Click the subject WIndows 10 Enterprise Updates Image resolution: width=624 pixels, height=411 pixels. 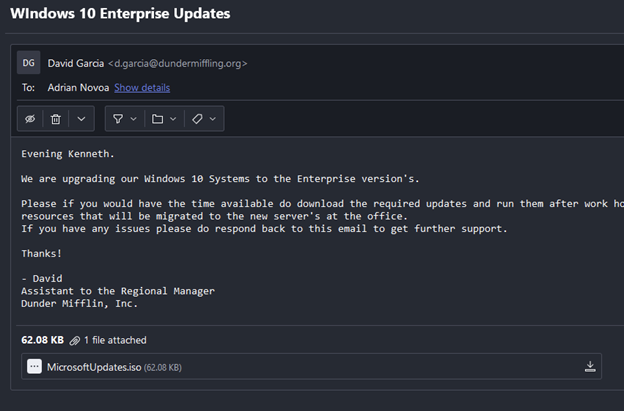(x=120, y=13)
